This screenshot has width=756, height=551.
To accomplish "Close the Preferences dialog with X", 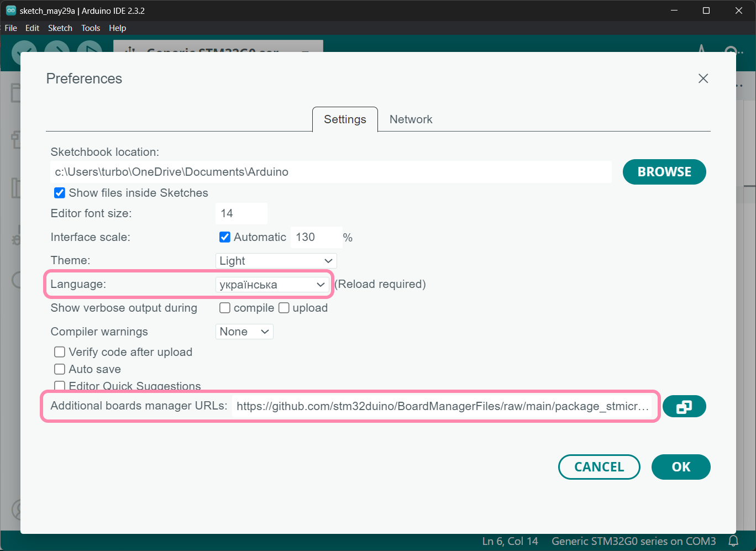I will click(703, 78).
